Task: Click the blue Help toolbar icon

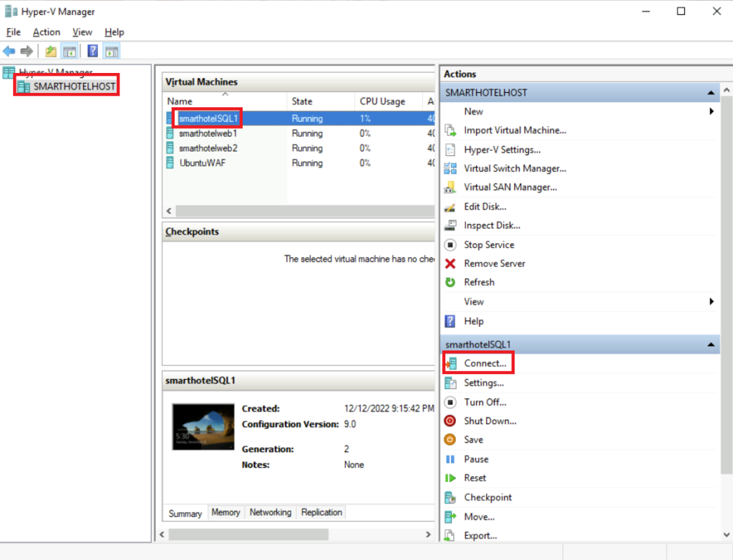Action: [92, 51]
